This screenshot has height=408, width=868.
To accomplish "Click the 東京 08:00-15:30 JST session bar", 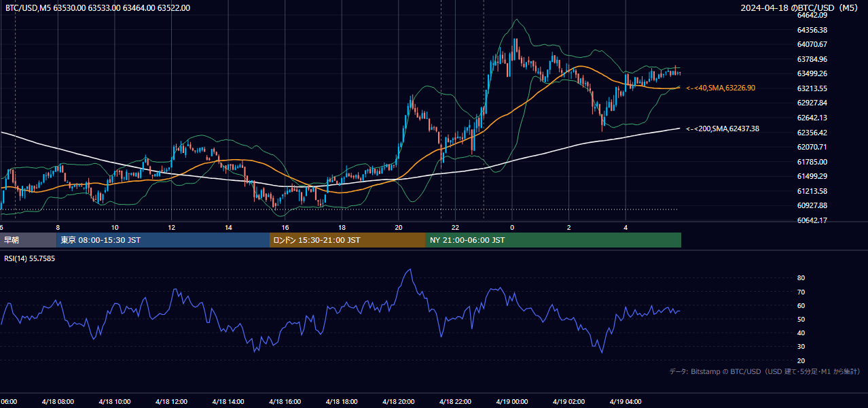I will coord(163,240).
